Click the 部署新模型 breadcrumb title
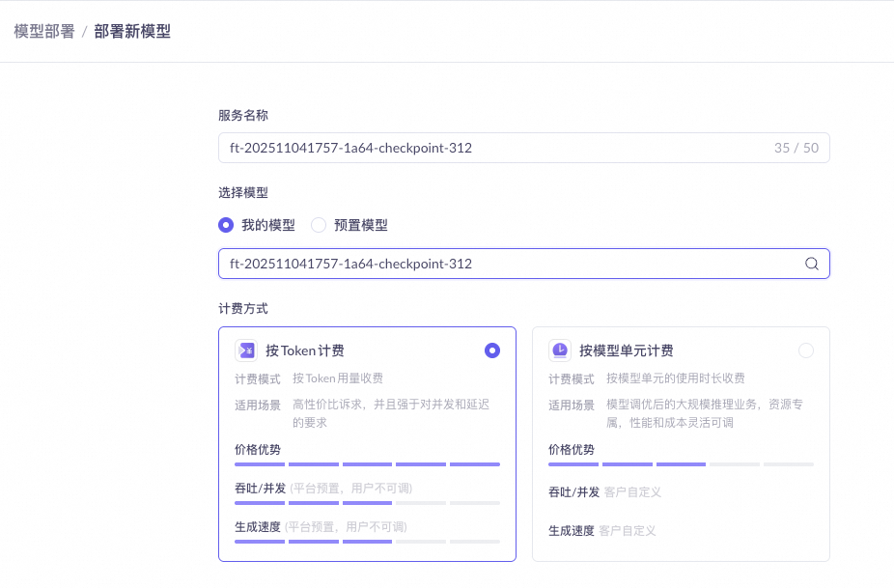This screenshot has width=894, height=588. click(132, 31)
